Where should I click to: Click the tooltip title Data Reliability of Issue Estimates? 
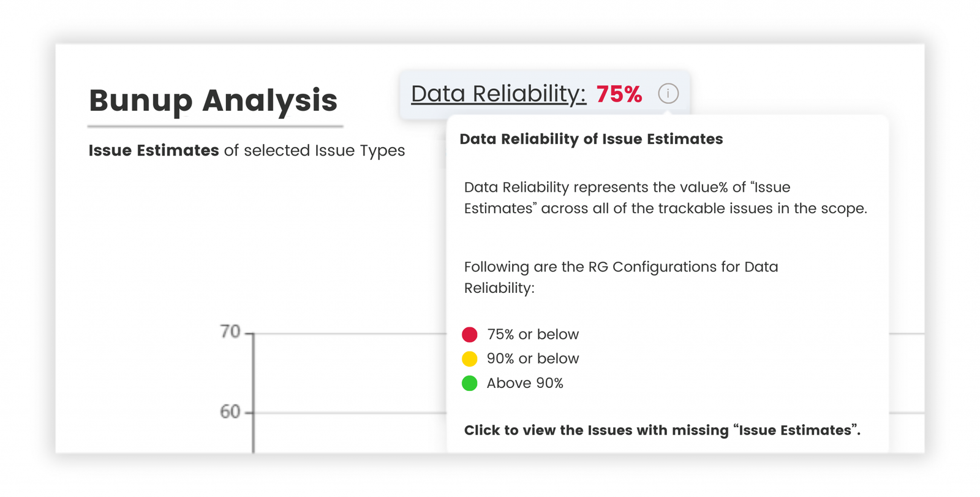click(x=591, y=139)
